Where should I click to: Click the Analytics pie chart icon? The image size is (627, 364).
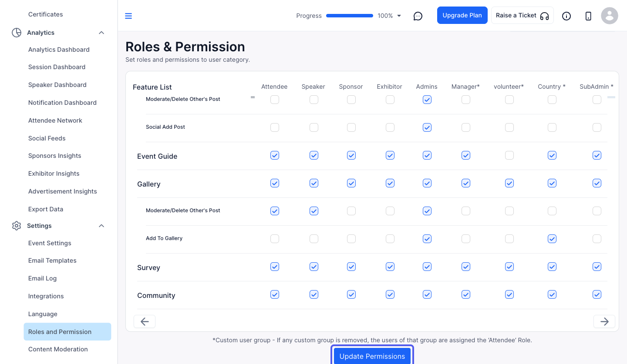click(x=17, y=33)
